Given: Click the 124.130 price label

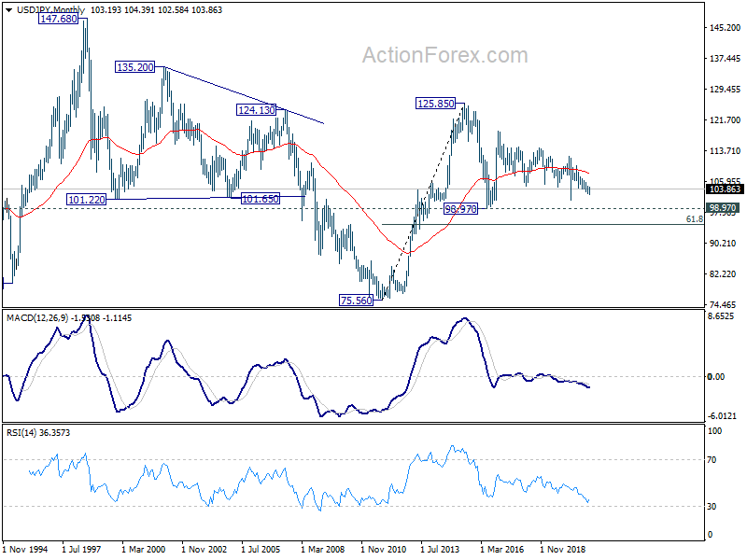Looking at the screenshot, I should pos(256,110).
